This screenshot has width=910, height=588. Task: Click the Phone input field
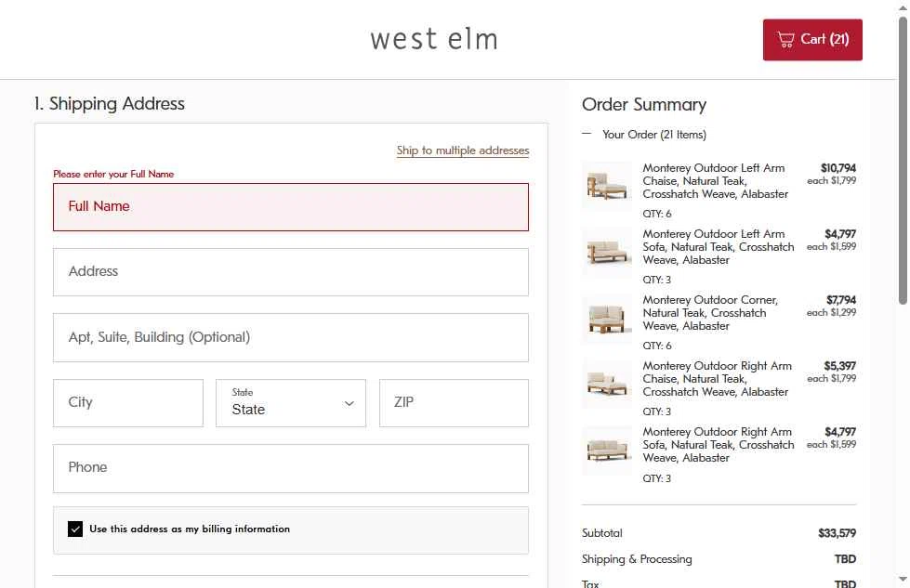point(291,468)
